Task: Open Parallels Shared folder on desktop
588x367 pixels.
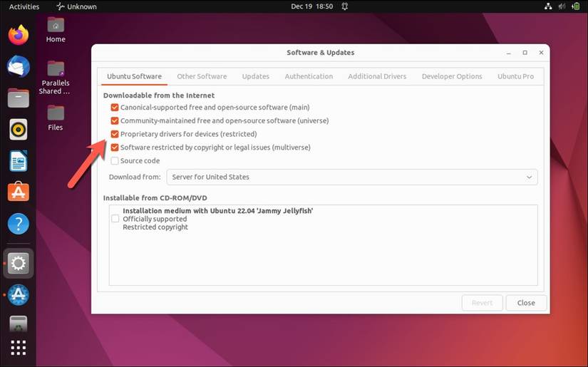Action: (55, 78)
